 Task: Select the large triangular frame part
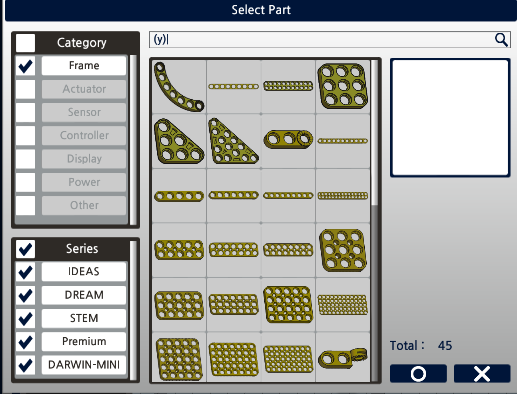(233, 141)
